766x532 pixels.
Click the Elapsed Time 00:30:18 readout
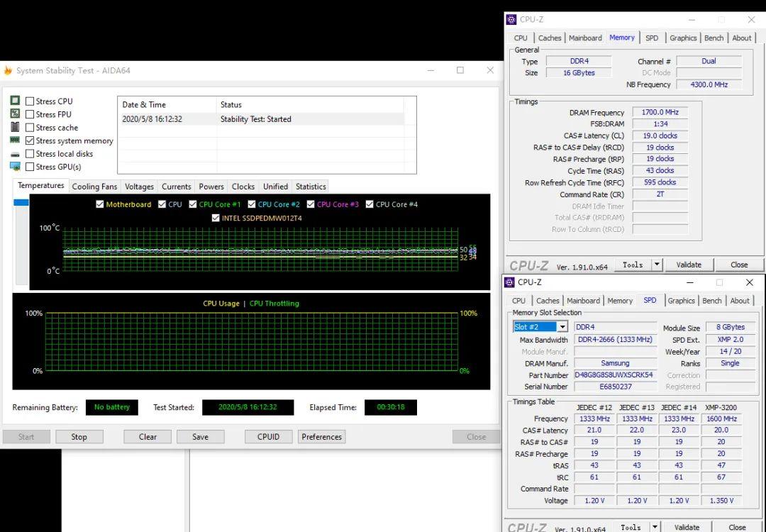391,407
